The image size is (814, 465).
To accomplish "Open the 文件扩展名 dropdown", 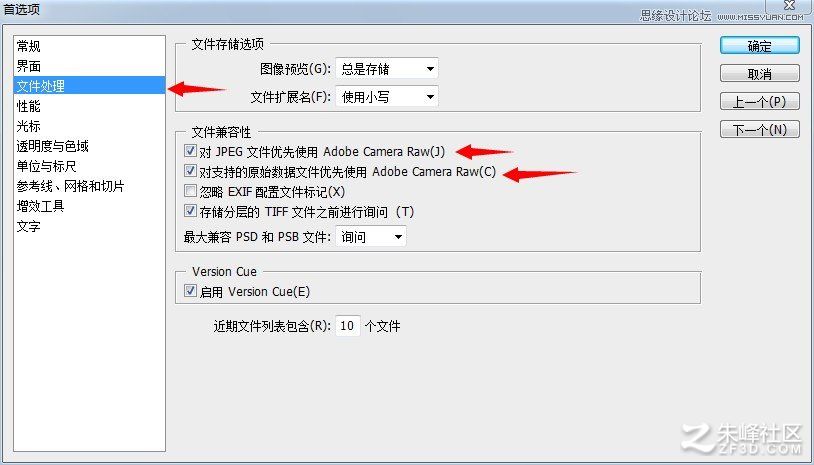I will coord(387,97).
